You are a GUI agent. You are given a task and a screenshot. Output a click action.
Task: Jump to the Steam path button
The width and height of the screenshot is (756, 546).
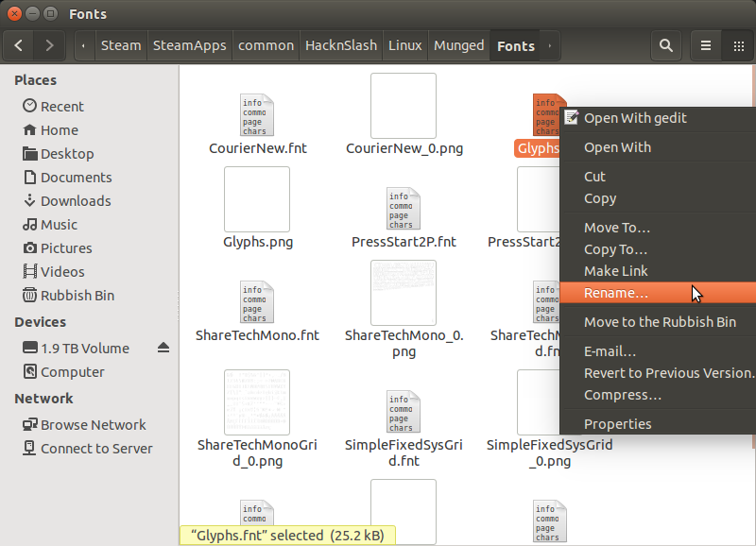[120, 45]
